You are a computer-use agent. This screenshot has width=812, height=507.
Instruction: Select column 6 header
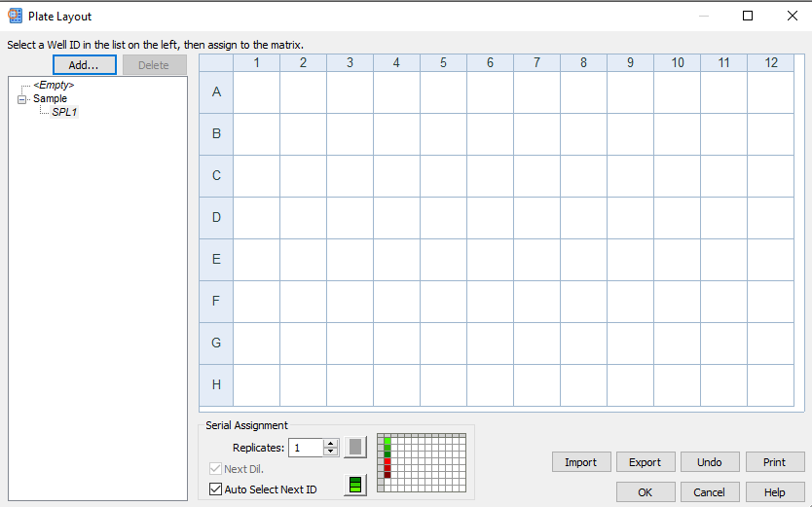click(491, 62)
